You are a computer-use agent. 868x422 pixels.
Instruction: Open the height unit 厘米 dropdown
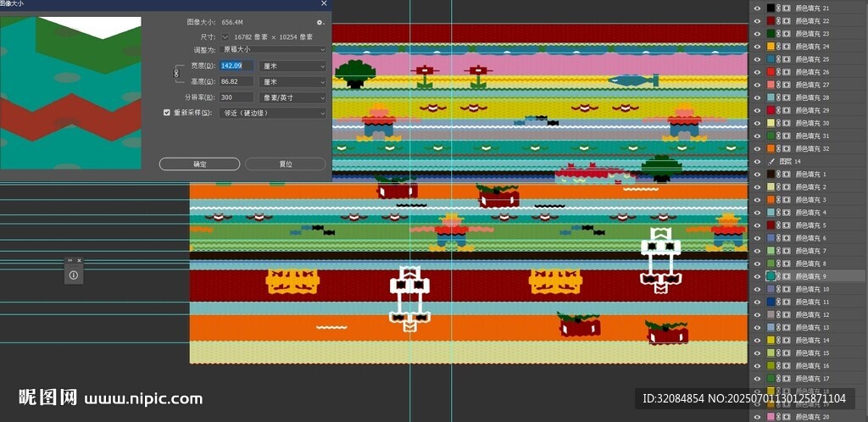tap(292, 82)
